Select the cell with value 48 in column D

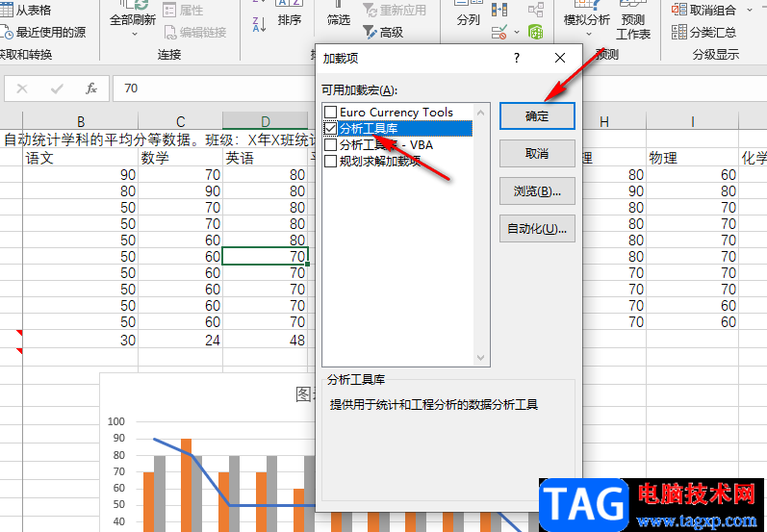[265, 340]
